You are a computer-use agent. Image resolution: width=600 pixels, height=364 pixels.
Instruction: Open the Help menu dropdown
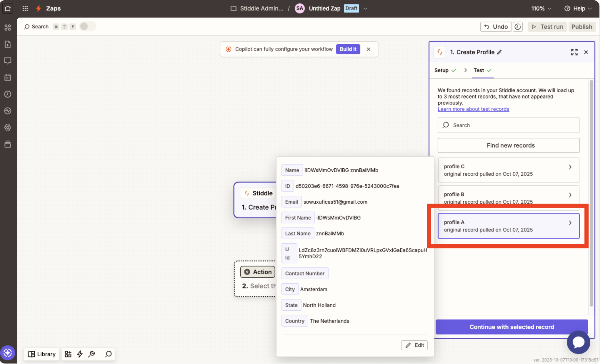tap(578, 9)
